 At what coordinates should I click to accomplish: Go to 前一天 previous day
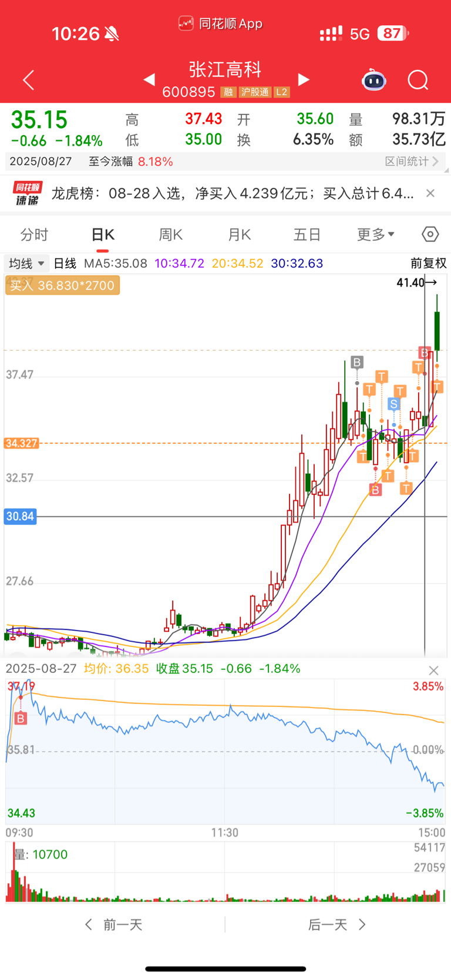115,925
